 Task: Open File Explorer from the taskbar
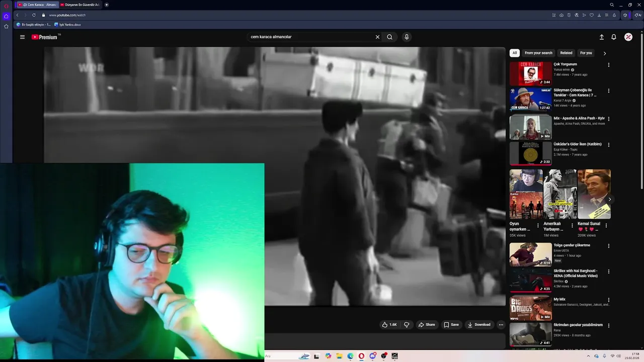[339, 356]
